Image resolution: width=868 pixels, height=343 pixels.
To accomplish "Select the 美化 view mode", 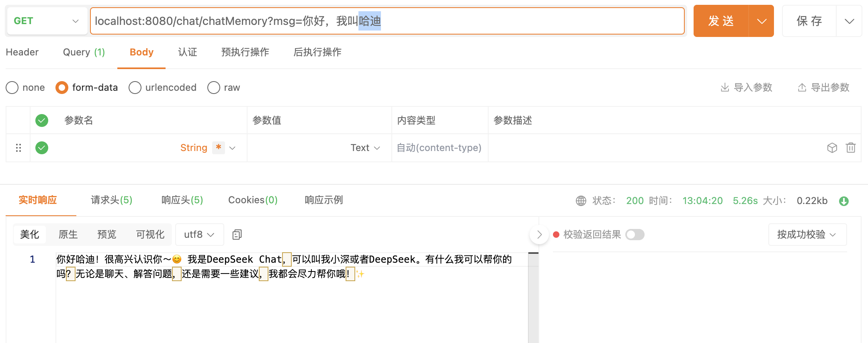I will tap(30, 235).
